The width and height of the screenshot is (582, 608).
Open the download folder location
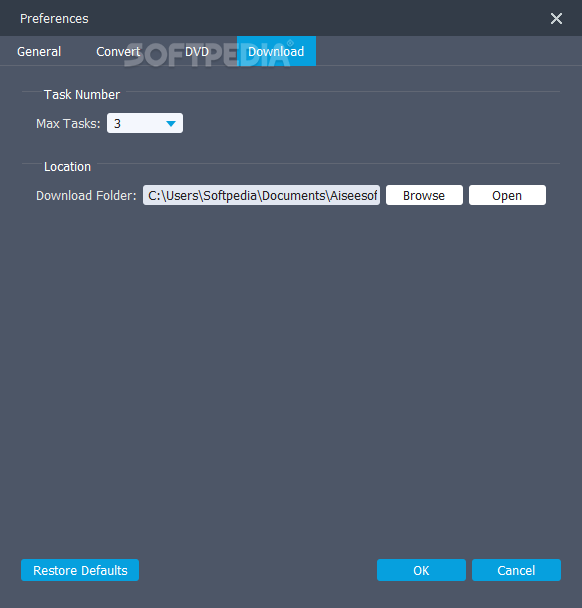point(507,195)
